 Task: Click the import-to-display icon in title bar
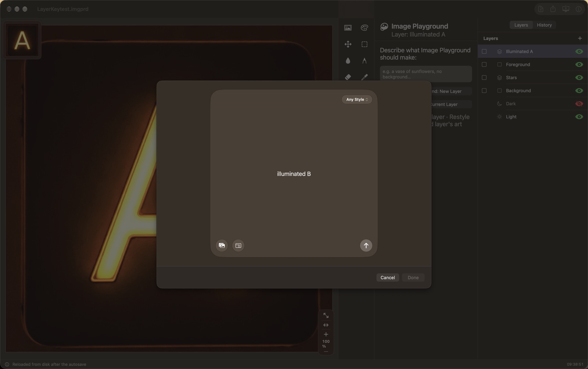click(x=566, y=9)
